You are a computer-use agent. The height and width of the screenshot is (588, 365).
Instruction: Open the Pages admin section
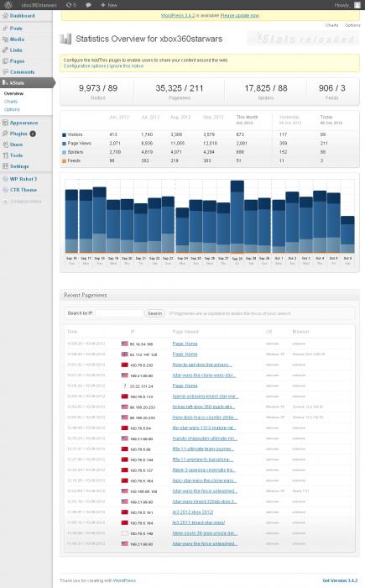(17, 60)
